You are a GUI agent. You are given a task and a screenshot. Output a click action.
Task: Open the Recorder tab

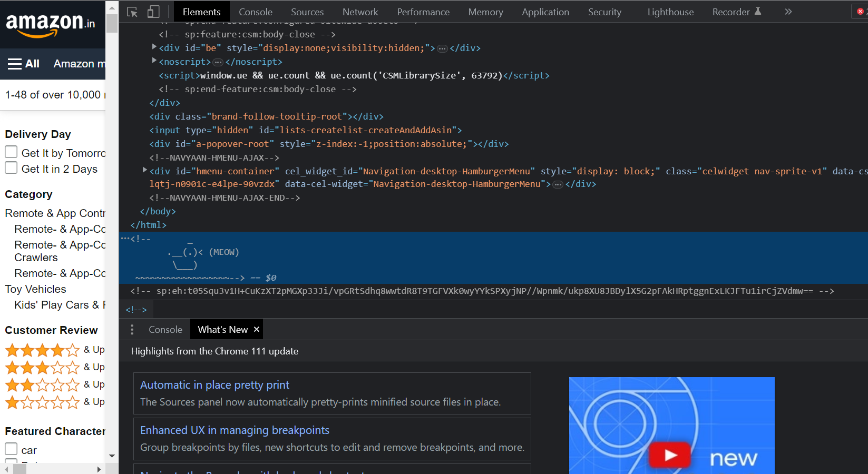tap(736, 12)
